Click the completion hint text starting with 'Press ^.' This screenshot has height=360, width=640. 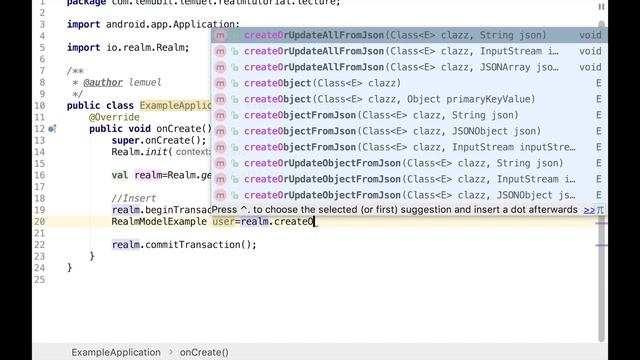pyautogui.click(x=395, y=210)
